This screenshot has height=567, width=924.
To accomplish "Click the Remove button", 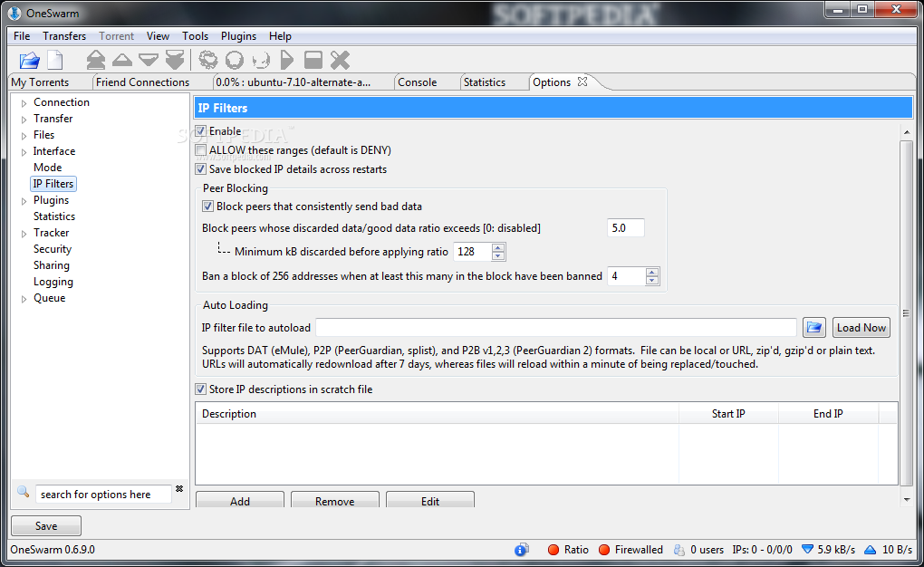I will click(x=334, y=500).
